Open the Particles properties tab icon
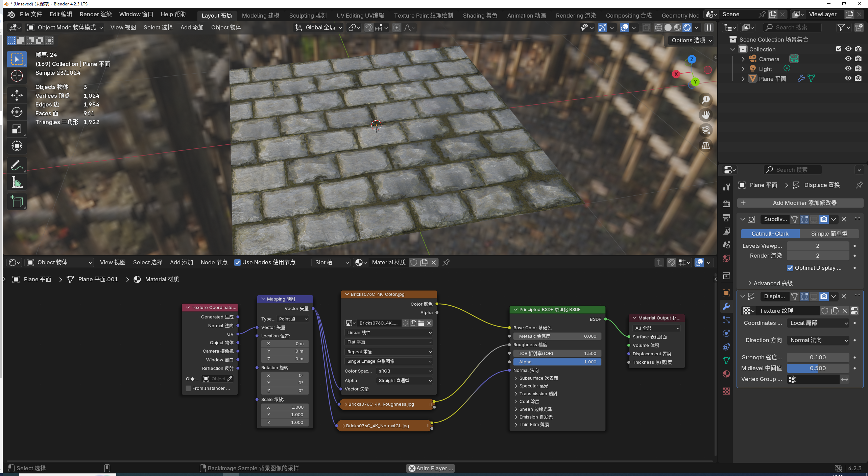Screen dimensions: 868x476 point(726,320)
